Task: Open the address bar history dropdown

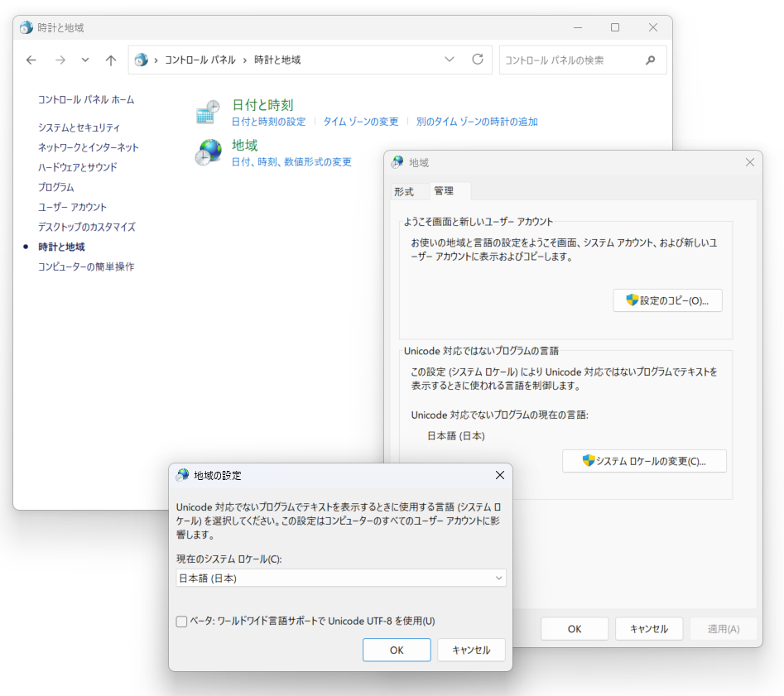Action: pos(450,60)
